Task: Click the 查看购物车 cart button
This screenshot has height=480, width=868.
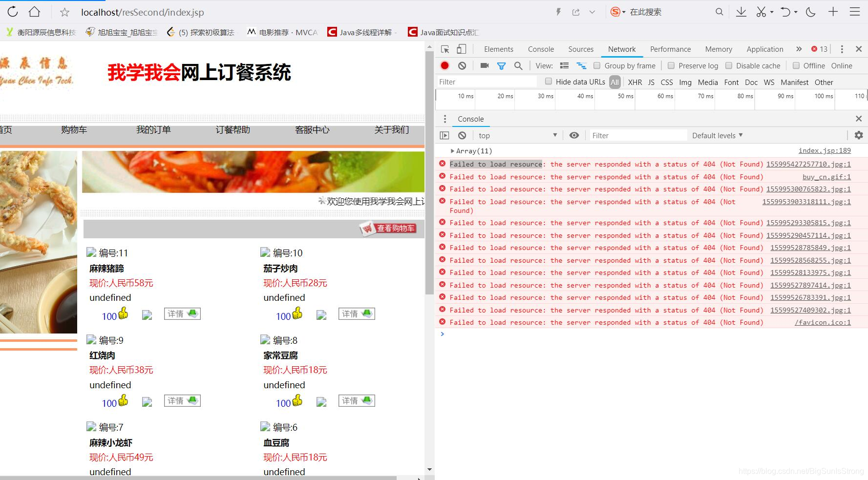Action: point(388,228)
